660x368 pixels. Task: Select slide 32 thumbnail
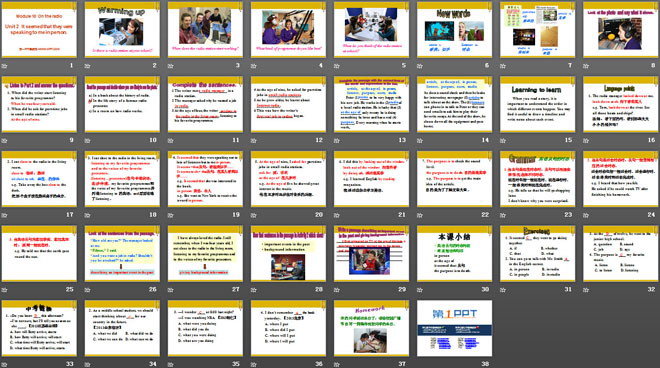[x=621, y=253]
